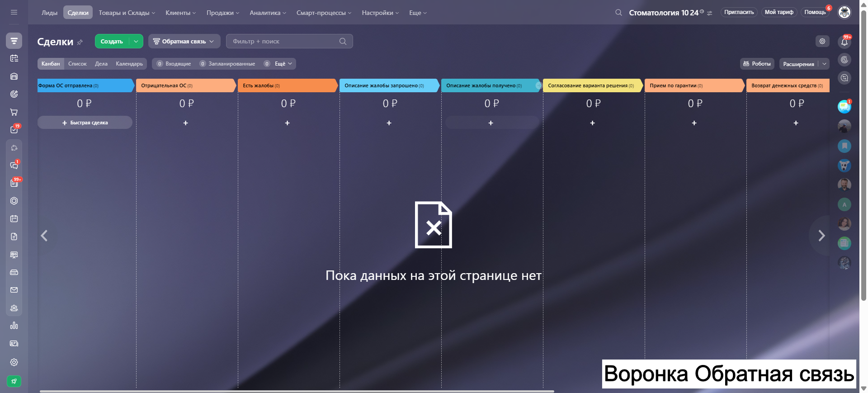Open the news feed icon with 99+ badge
Viewport: 868px width, 393px height.
pos(14,183)
